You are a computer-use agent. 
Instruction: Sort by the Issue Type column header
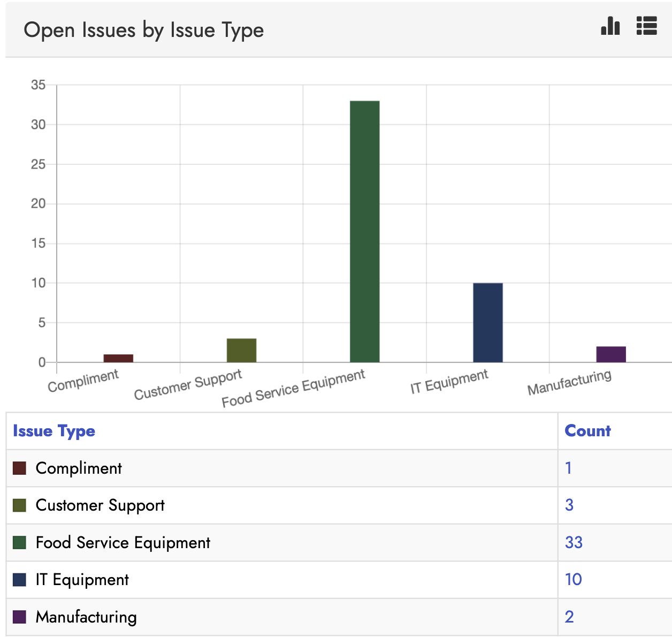coord(54,431)
